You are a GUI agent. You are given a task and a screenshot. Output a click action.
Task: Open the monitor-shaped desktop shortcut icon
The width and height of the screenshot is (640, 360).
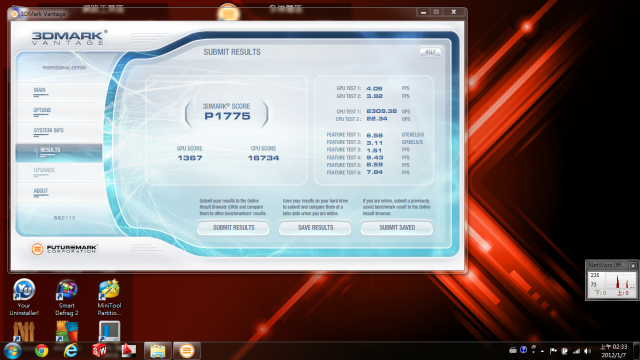coord(109,331)
